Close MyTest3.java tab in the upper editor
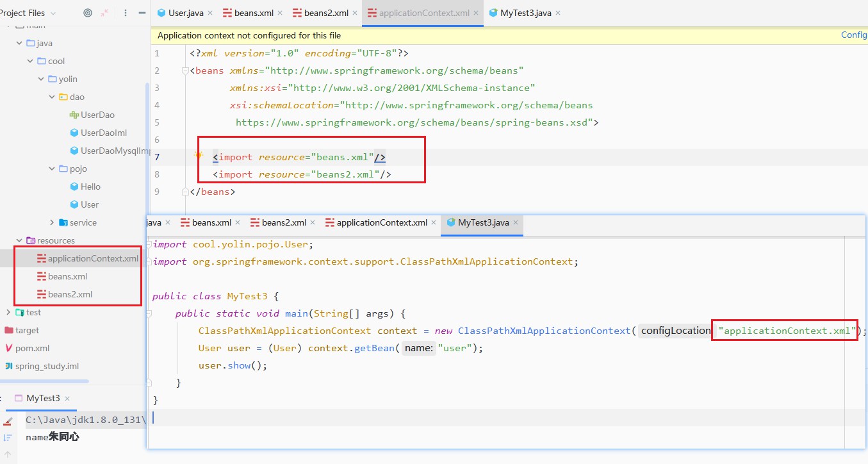Screen dimensions: 868x464 tap(558, 13)
